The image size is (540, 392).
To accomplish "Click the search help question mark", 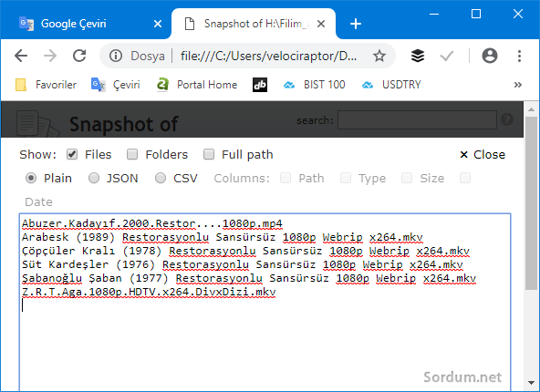I will [x=507, y=119].
